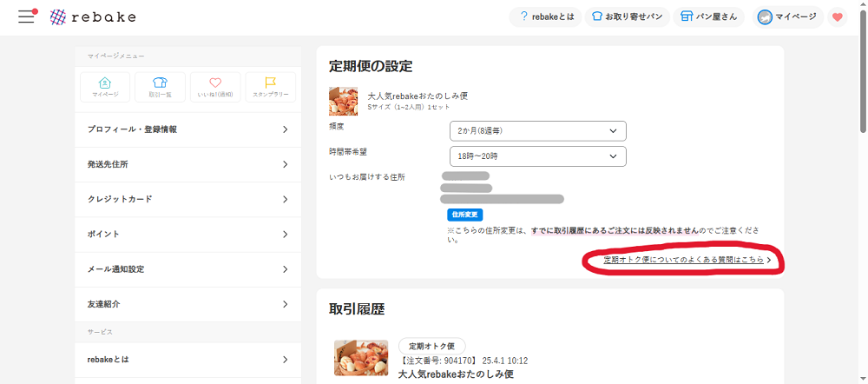
Task: Click the 大人気rebakeおたのしみ便 title in settings
Action: click(x=418, y=96)
